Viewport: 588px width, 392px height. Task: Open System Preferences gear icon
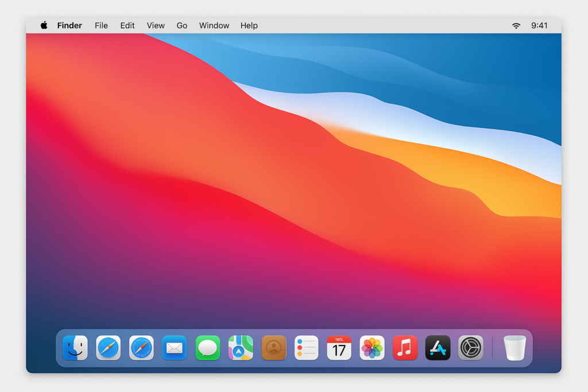click(x=470, y=348)
